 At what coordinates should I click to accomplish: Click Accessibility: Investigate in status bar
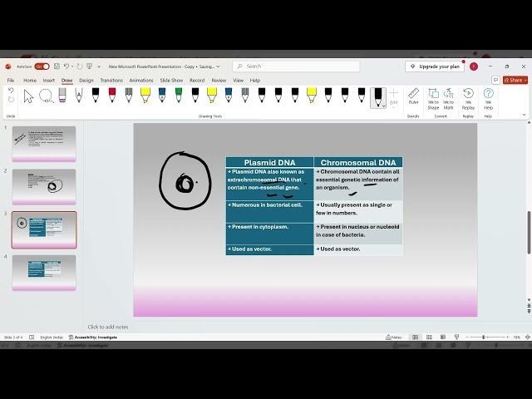pos(93,337)
